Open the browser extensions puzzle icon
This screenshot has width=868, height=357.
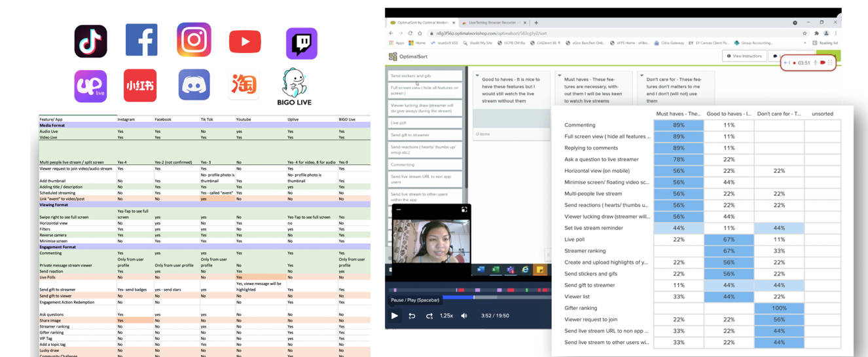pos(816,33)
